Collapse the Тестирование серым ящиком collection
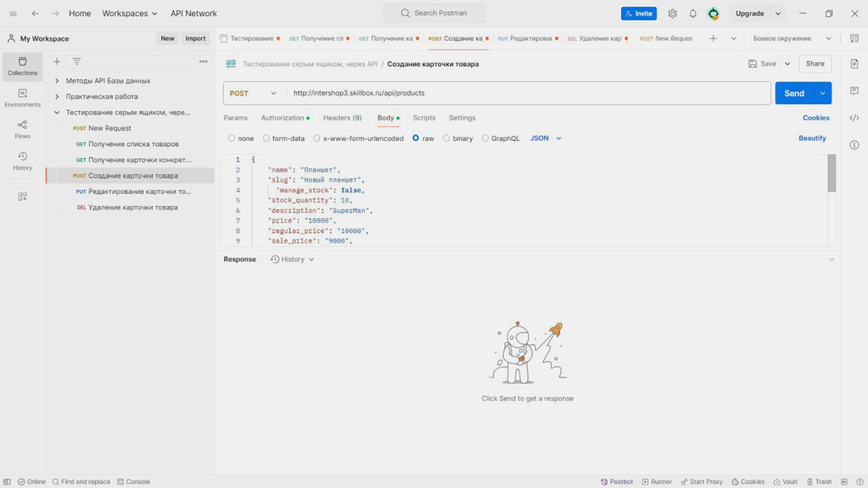 (57, 112)
